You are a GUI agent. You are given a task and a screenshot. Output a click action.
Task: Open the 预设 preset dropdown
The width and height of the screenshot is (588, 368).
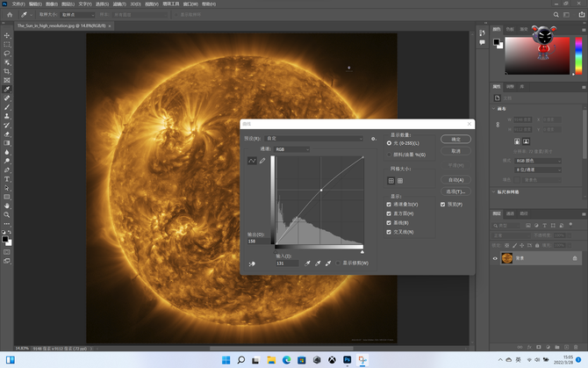[314, 138]
